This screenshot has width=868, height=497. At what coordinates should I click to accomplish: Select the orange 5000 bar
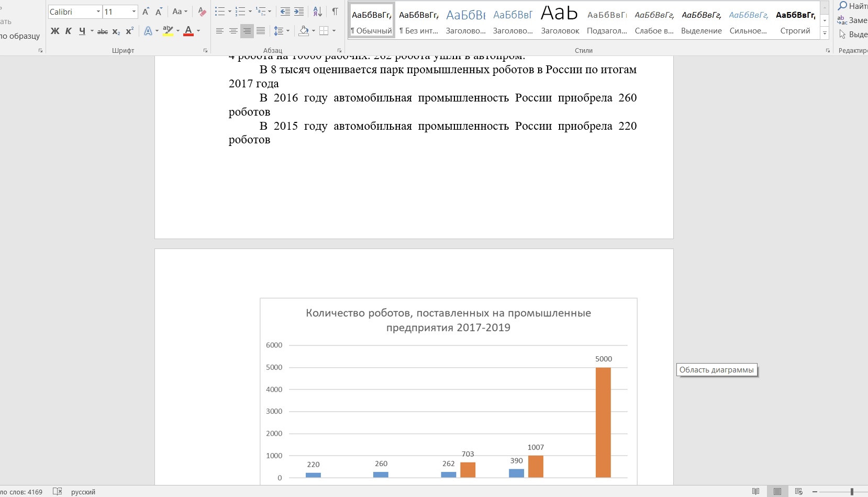click(603, 422)
